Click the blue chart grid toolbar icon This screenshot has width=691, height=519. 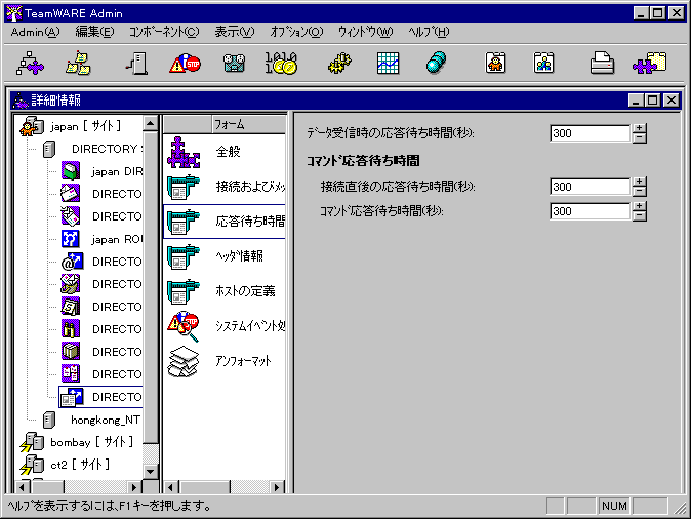click(x=388, y=63)
